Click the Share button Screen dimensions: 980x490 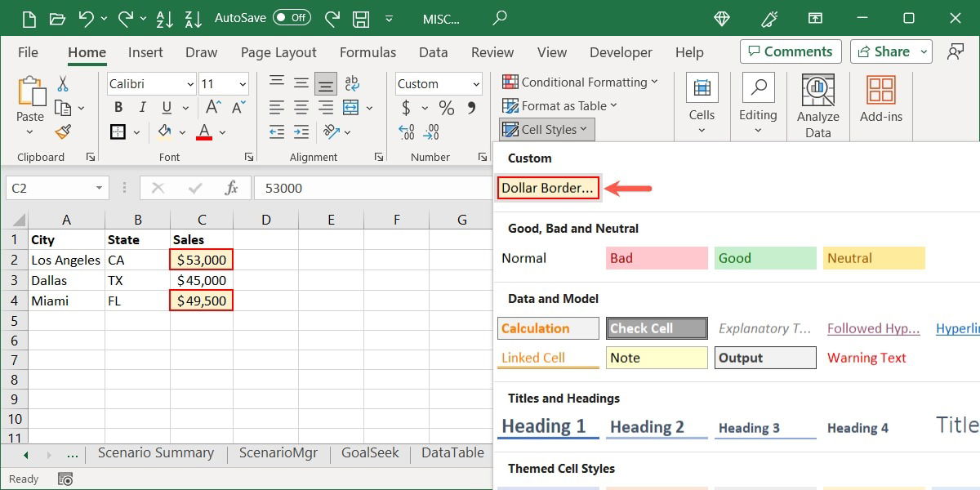887,51
